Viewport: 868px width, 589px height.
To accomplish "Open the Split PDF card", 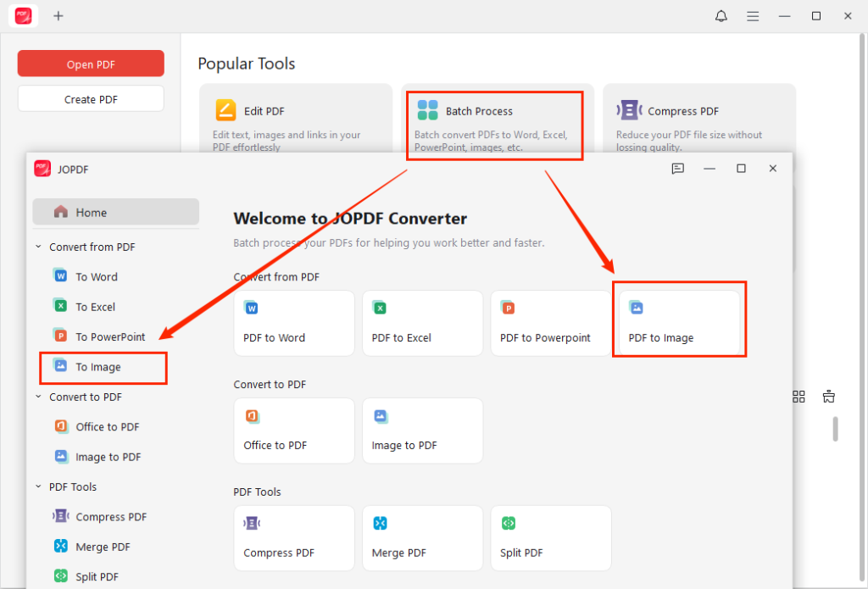I will pyautogui.click(x=551, y=538).
